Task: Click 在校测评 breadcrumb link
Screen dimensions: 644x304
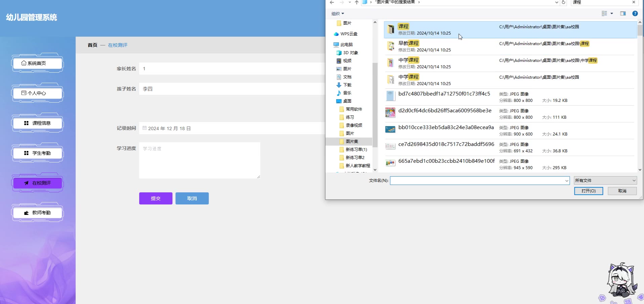Action: tap(118, 45)
